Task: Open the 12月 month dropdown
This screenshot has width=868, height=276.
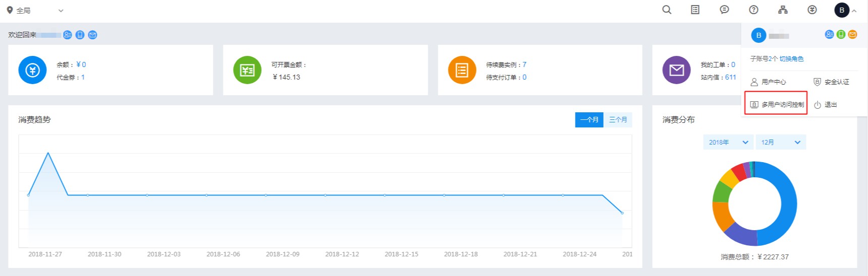Action: tap(780, 143)
